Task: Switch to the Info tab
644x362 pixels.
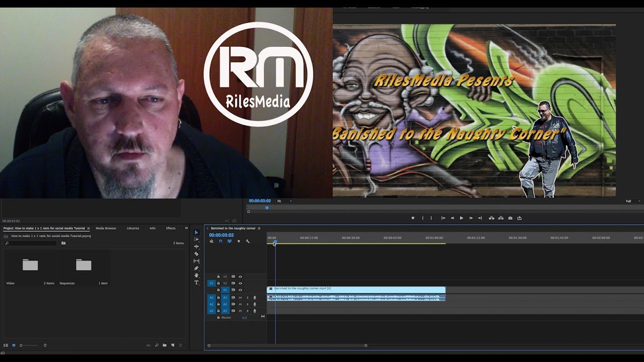Action: 152,228
